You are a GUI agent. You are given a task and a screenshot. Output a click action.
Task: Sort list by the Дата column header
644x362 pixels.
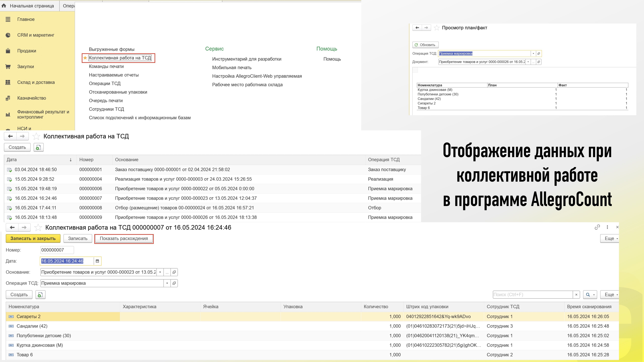pos(40,160)
